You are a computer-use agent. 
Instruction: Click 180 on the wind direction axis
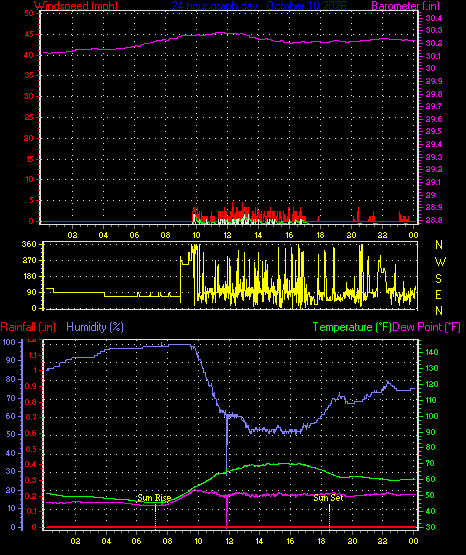pyautogui.click(x=29, y=276)
